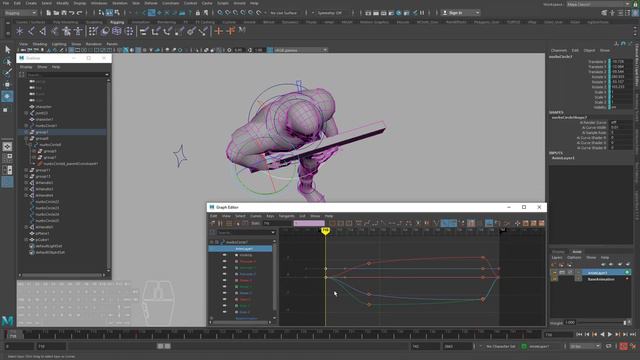Click the Paint Skin Weights brush shelf icon
The width and height of the screenshot is (640, 360).
coord(191,31)
